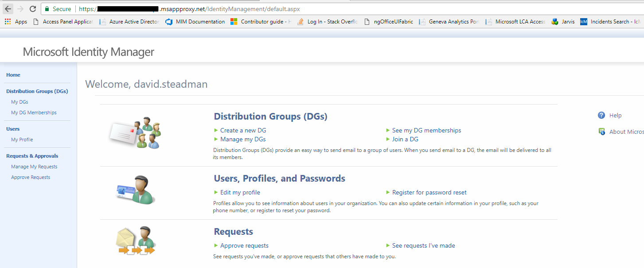Click Distribution Groups (DGs) heading
The image size is (644, 268).
(270, 117)
